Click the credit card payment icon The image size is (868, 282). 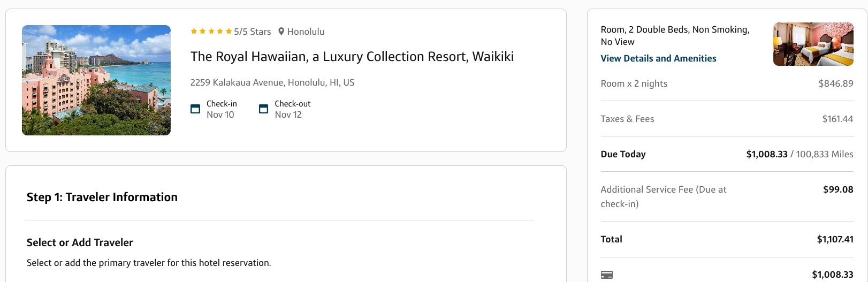tap(607, 275)
